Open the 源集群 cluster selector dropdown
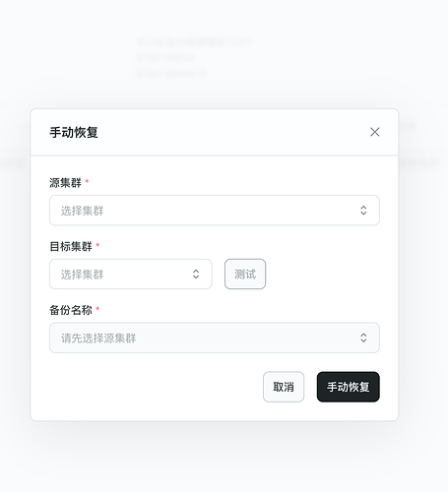The width and height of the screenshot is (448, 492). click(x=215, y=211)
